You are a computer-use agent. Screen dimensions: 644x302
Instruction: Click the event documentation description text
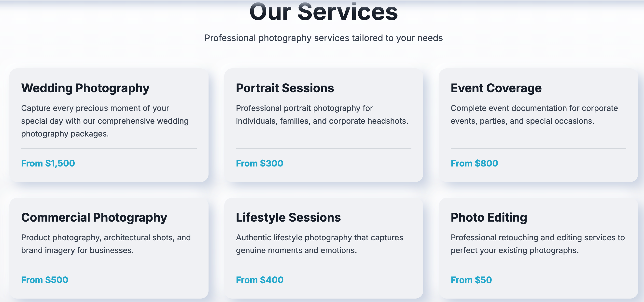tap(534, 115)
